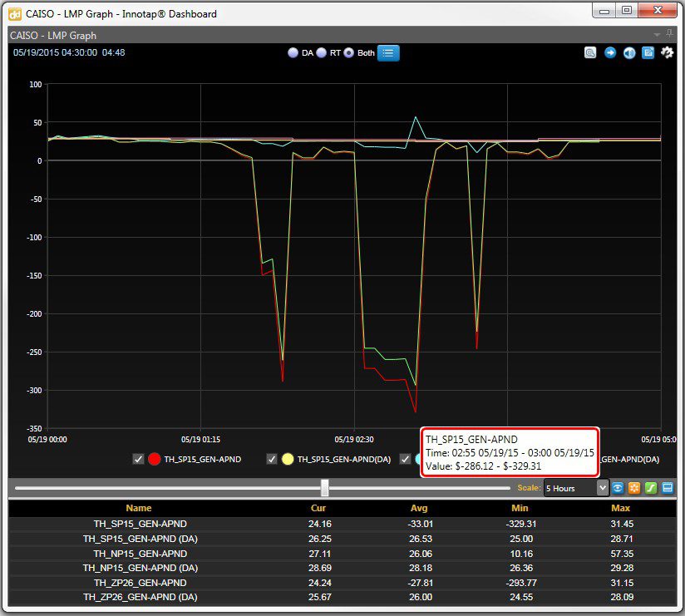Minimize the Innotap Dashboard window
This screenshot has height=616, width=685.
(x=604, y=11)
